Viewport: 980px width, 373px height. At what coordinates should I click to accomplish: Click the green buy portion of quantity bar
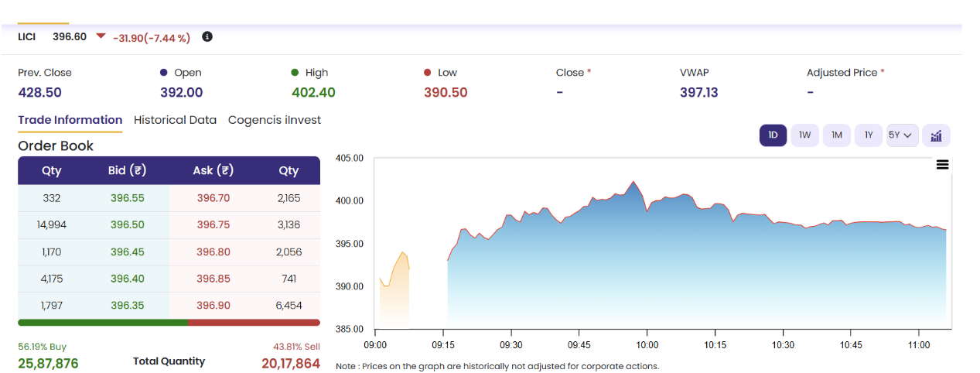click(x=103, y=323)
